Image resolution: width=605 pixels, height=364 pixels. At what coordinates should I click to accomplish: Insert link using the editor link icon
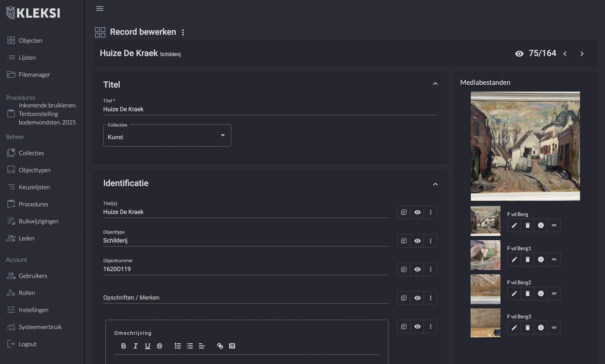[220, 346]
